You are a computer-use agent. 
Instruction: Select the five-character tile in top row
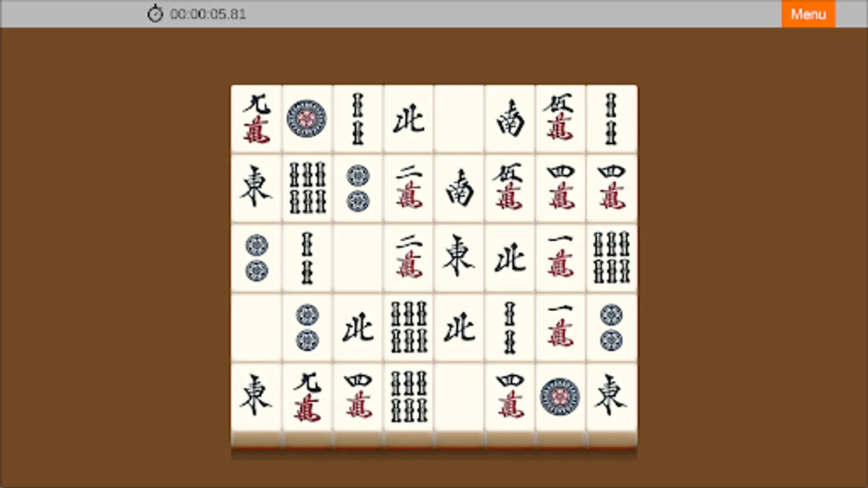pyautogui.click(x=560, y=119)
